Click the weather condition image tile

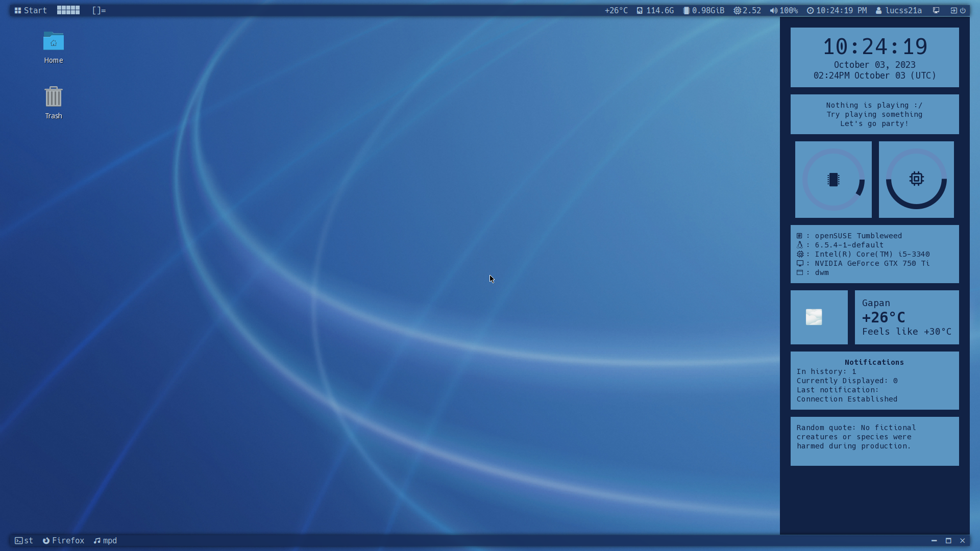[x=819, y=317]
